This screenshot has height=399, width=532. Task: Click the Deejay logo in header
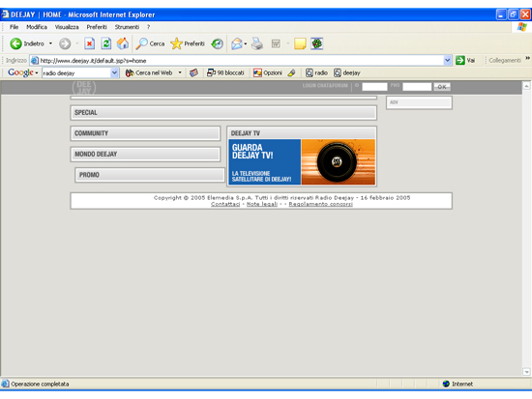pyautogui.click(x=84, y=88)
